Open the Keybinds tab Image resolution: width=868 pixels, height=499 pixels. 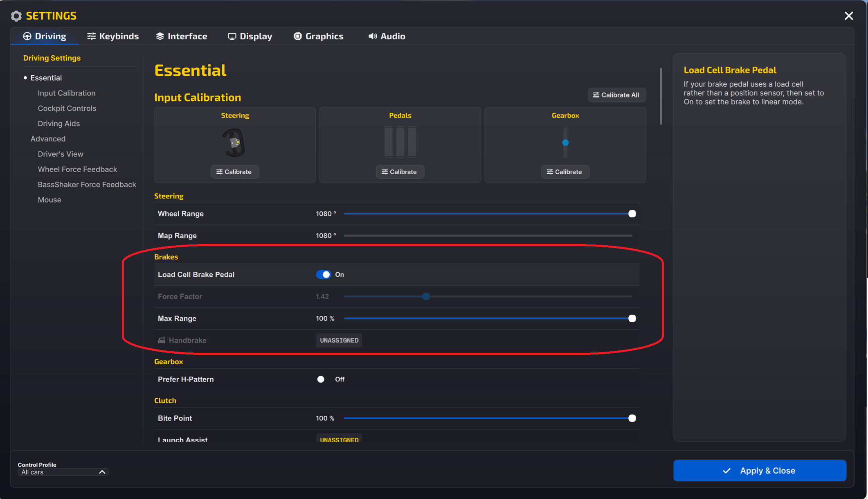[x=113, y=36]
